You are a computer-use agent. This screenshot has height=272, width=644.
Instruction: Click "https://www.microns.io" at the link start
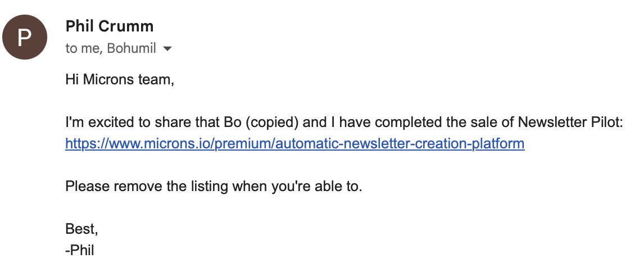tap(138, 143)
